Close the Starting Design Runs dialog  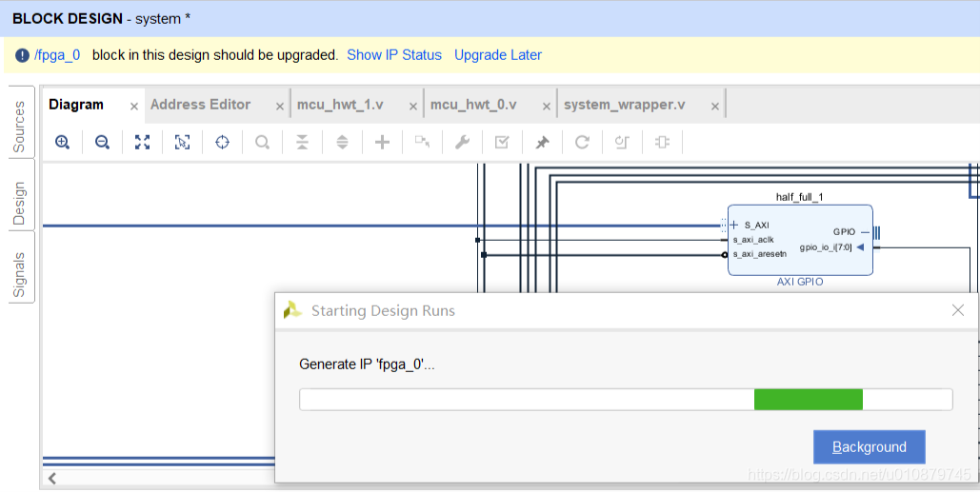(x=957, y=310)
